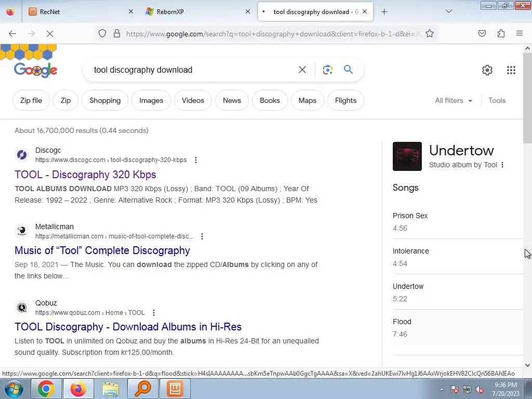Select the Undertow song entry
This screenshot has width=532, height=399.
(458, 292)
